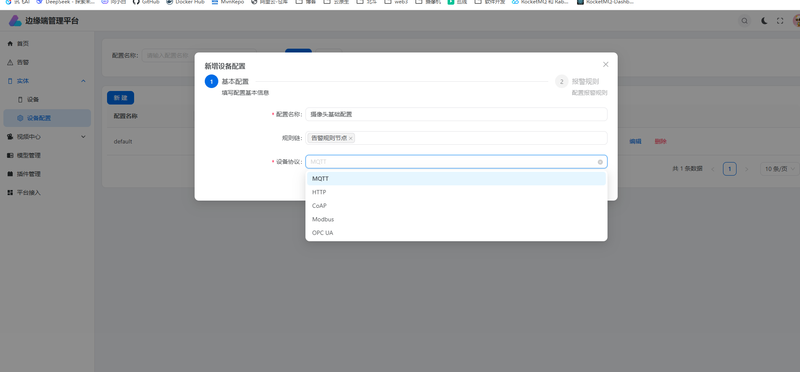Click the 首页 home icon in sidebar
Screen dimensions: 800x372
click(x=10, y=44)
